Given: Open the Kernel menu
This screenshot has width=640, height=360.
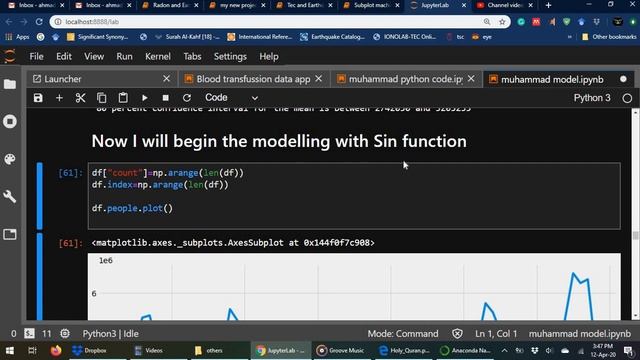Looking at the screenshot, I should [158, 56].
